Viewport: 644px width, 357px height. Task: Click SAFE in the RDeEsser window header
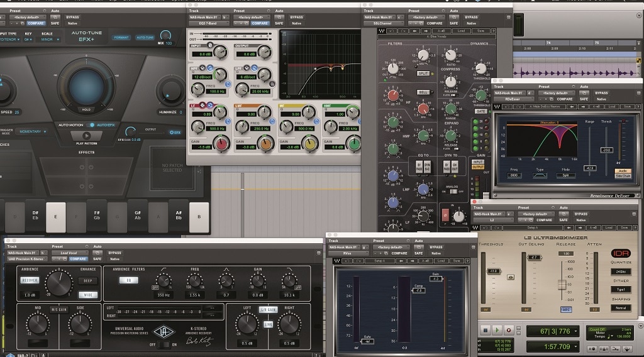pos(584,99)
